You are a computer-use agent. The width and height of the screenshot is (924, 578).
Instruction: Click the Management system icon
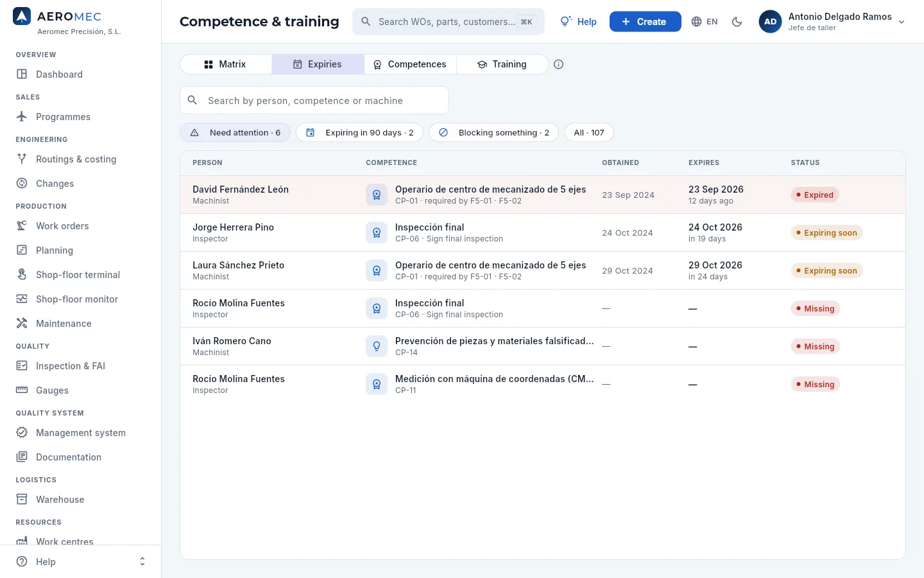pos(22,432)
